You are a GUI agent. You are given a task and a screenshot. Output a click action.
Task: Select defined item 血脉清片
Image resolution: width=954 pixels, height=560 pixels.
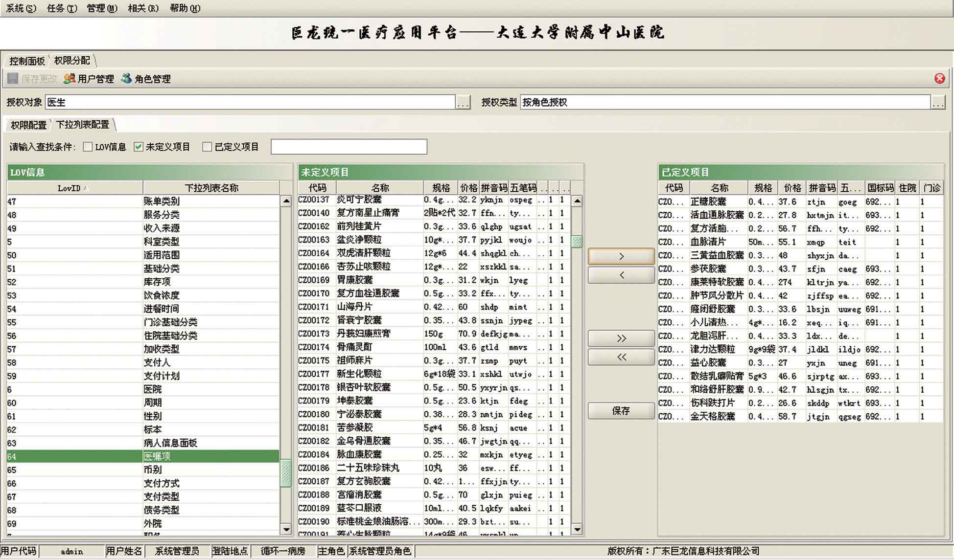point(800,242)
